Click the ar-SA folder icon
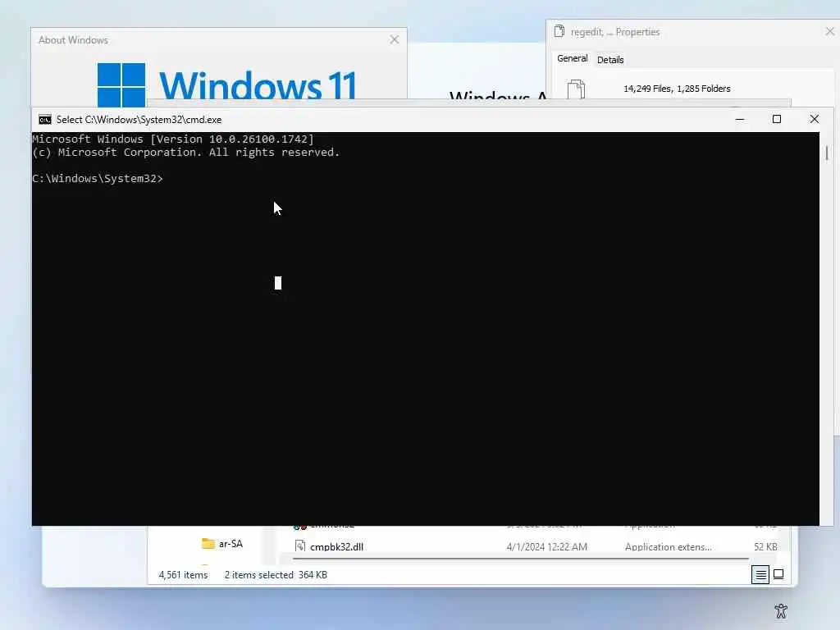The width and height of the screenshot is (840, 630). coord(208,544)
